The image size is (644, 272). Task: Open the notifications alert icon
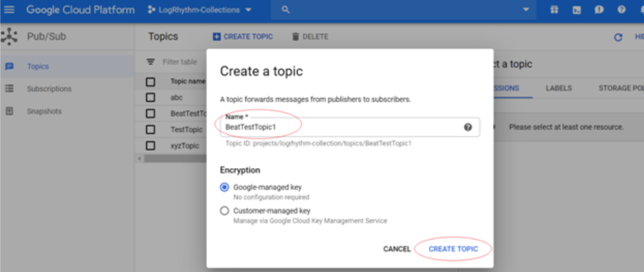point(598,10)
